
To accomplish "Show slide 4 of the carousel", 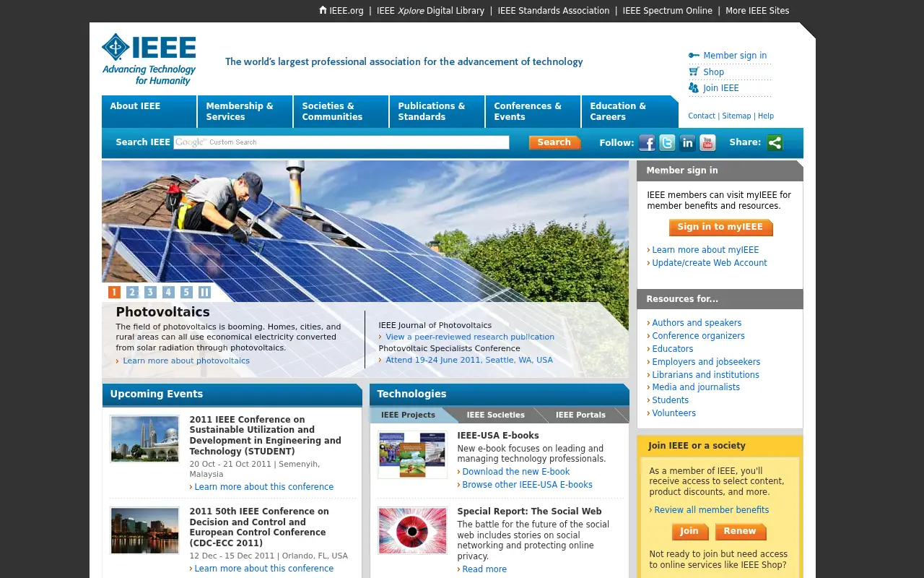I will [168, 292].
